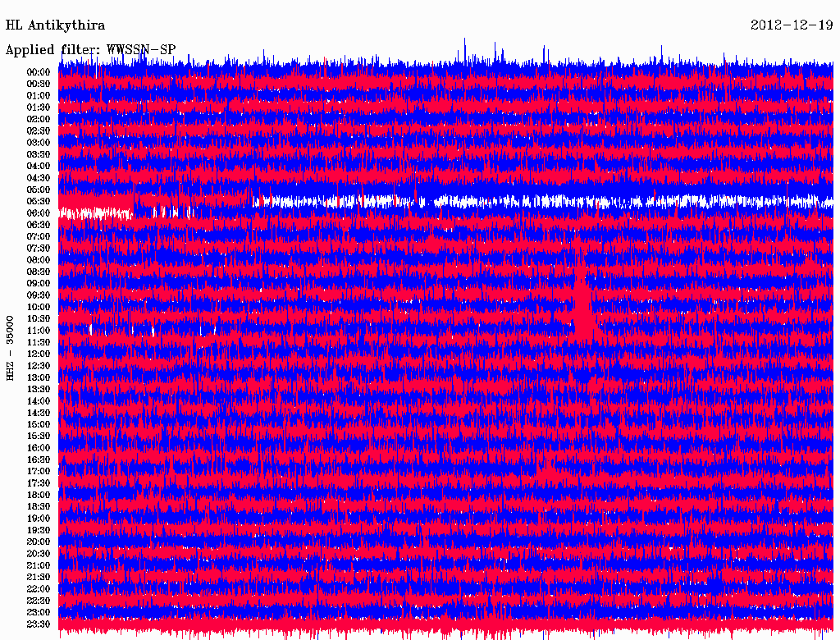840x640 pixels.
Task: Select the 00:30 time label
Action: 39,84
